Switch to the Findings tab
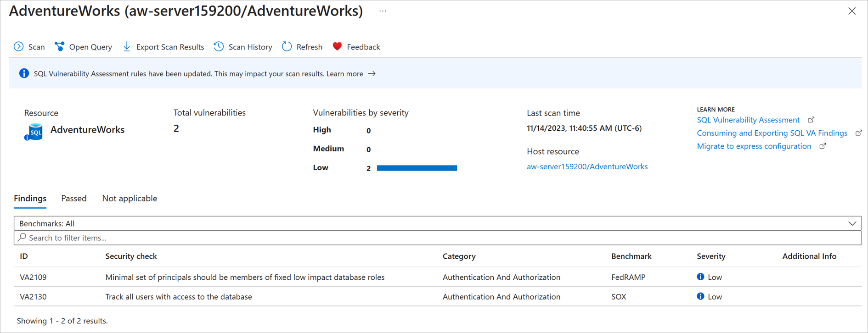 [30, 198]
